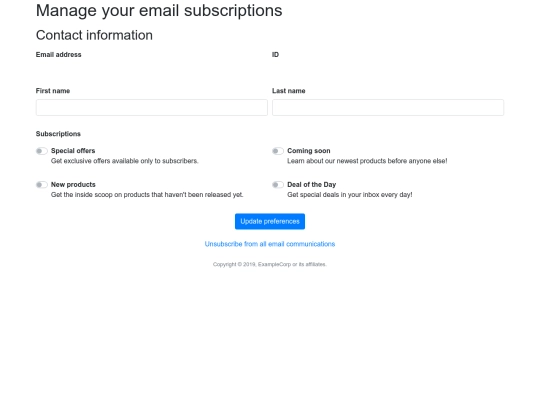This screenshot has height=405, width=540.
Task: Click the First name label
Action: point(53,91)
